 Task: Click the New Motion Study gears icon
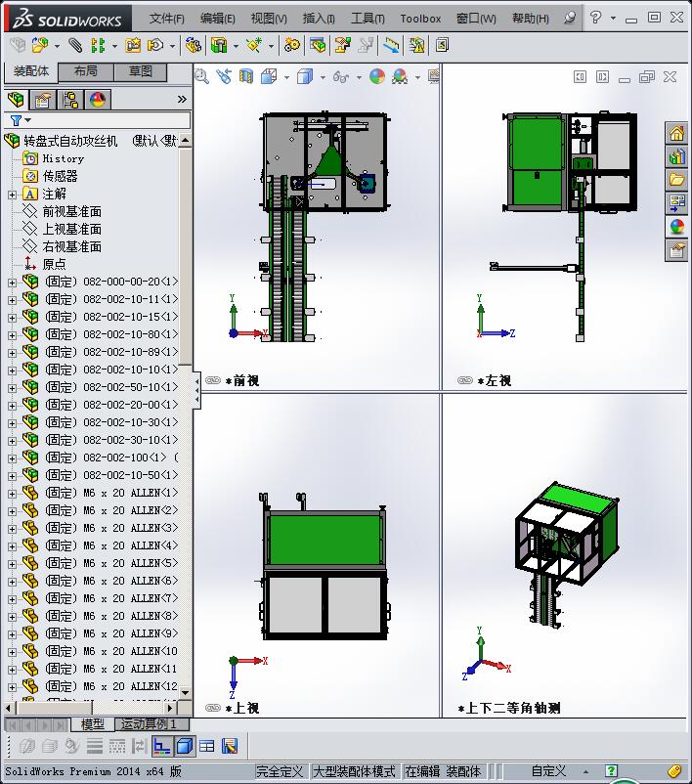[292, 46]
